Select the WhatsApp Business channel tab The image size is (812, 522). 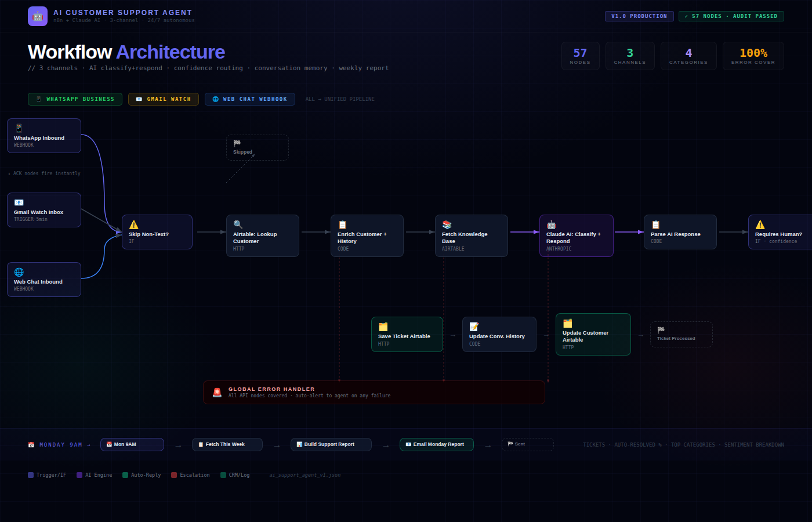click(x=75, y=99)
